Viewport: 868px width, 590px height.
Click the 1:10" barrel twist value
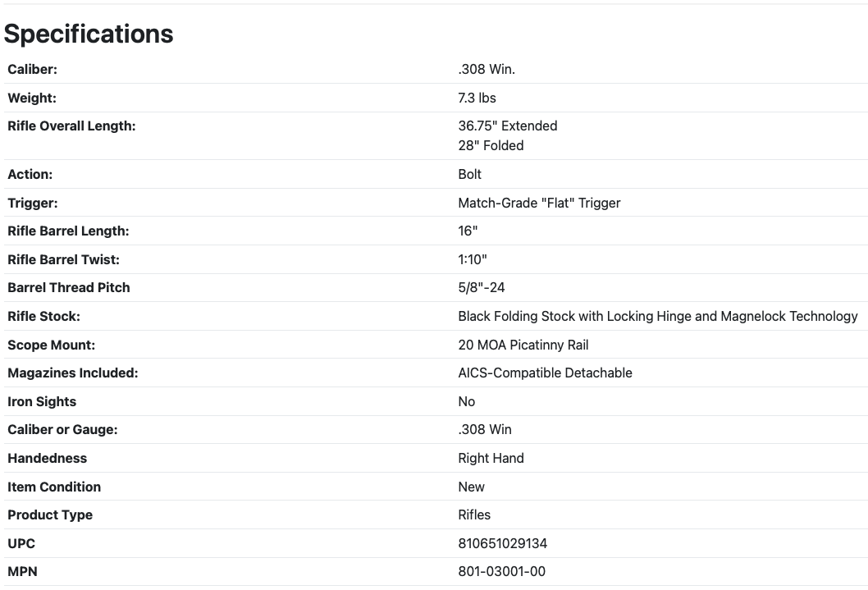[473, 259]
